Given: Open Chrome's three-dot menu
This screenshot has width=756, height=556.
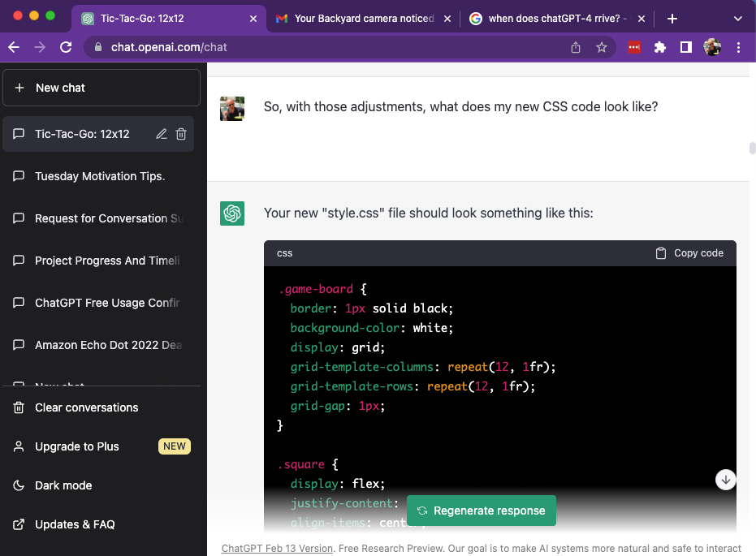Looking at the screenshot, I should tap(739, 47).
